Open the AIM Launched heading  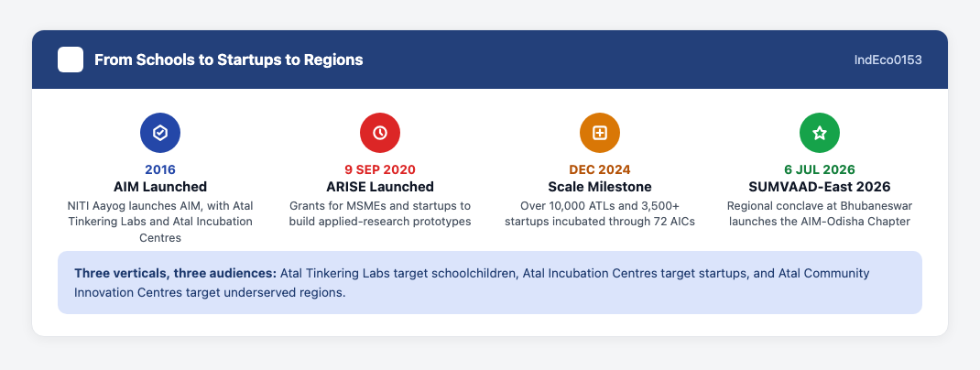[160, 186]
